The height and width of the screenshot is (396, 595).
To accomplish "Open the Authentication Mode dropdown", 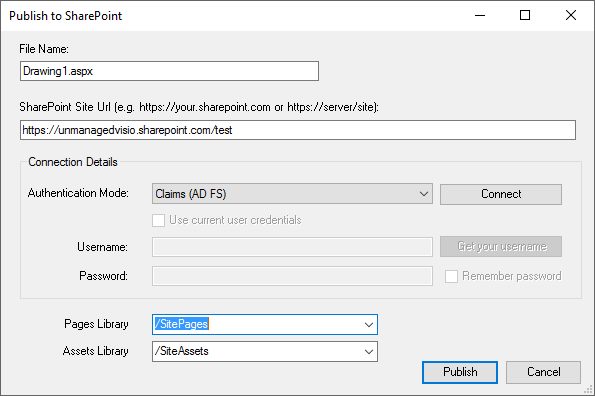I will click(x=292, y=194).
